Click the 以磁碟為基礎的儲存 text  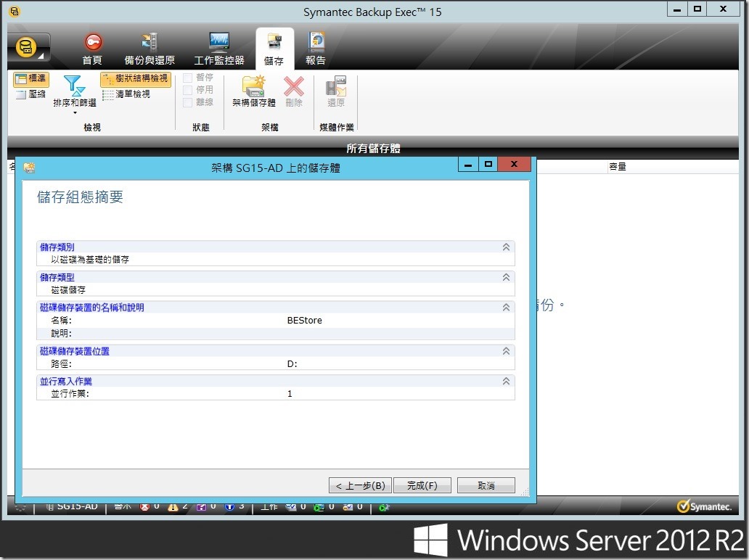(x=90, y=259)
